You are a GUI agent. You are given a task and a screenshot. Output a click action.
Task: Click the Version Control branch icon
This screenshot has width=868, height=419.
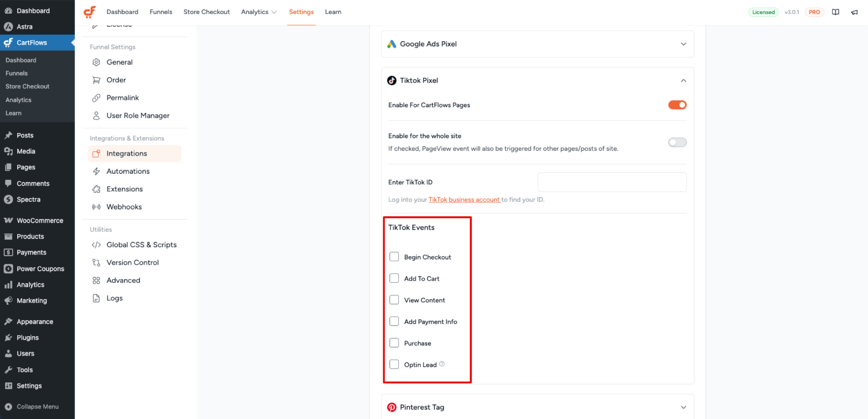(x=96, y=262)
